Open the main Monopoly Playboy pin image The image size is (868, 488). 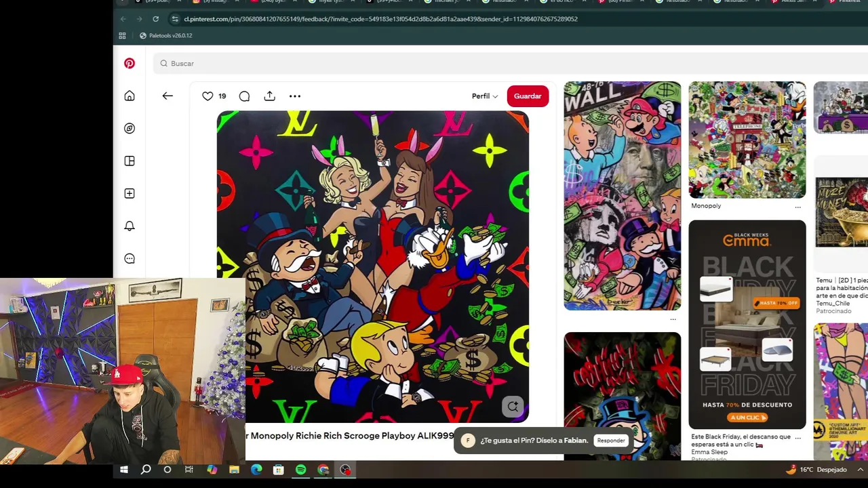pyautogui.click(x=372, y=266)
